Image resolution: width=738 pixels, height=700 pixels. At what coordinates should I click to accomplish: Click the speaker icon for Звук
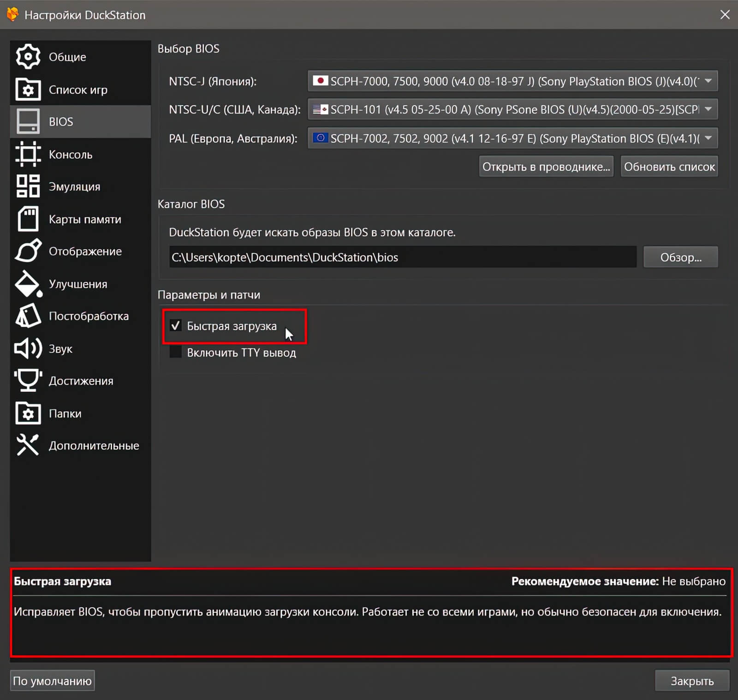(x=28, y=348)
